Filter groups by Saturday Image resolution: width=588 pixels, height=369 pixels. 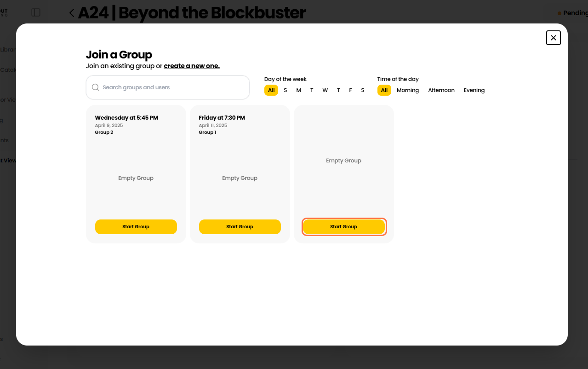coord(363,90)
